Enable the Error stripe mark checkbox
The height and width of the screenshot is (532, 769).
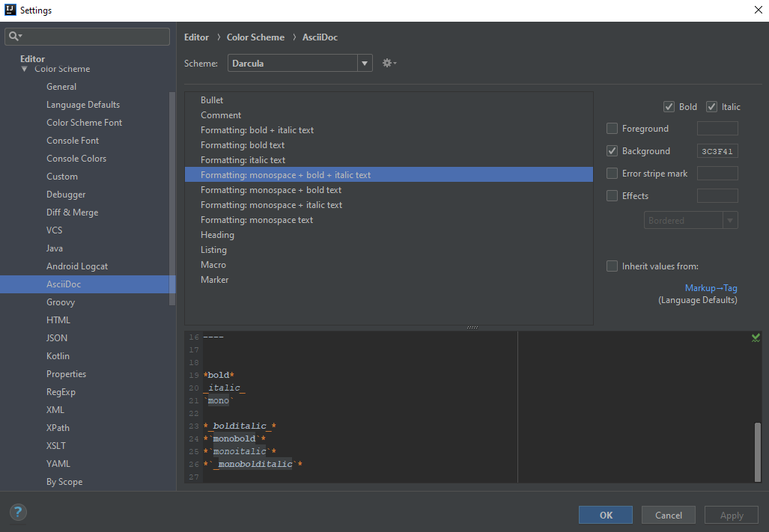click(x=612, y=173)
